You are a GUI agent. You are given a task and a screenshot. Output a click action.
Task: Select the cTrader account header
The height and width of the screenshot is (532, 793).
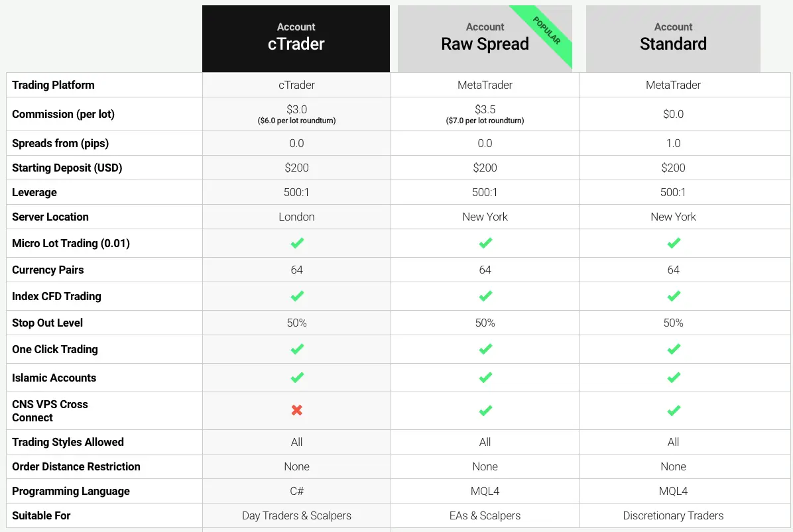(296, 39)
